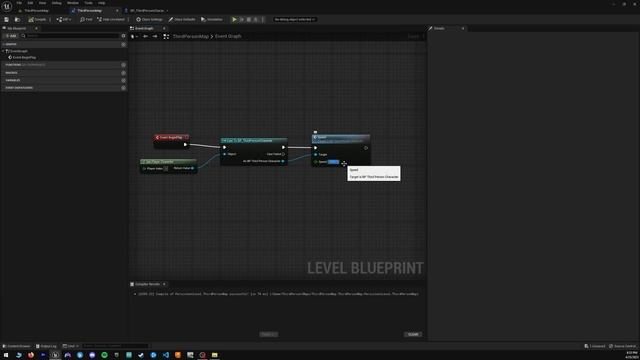
Task: Select the Event Graph tab
Action: (x=144, y=28)
